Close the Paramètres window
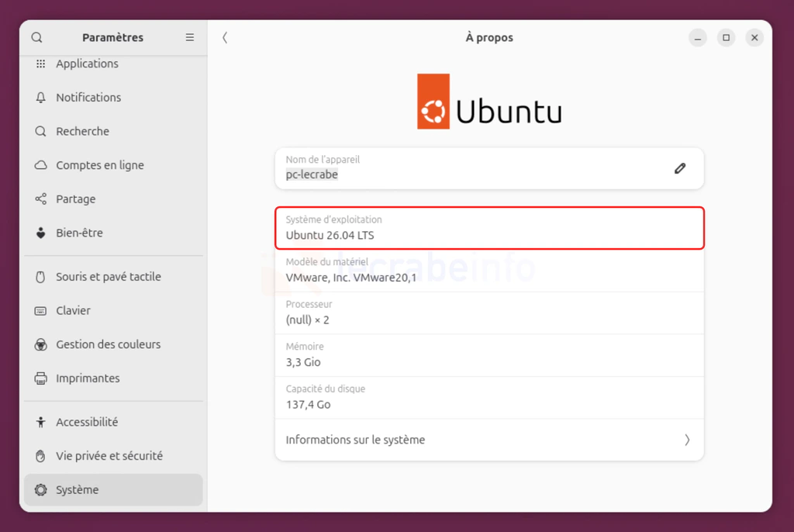Image resolution: width=794 pixels, height=532 pixels. [x=754, y=37]
